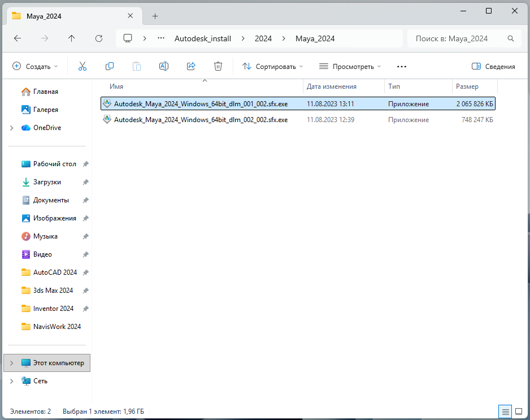Click the Copy icon in toolbar
This screenshot has height=420, width=530.
pos(110,66)
